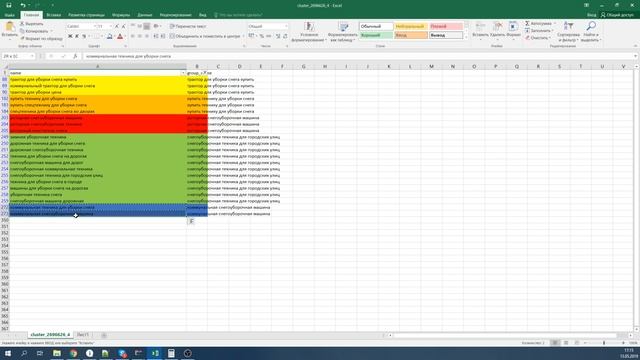This screenshot has width=640, height=360.
Task: Click the increase indent icon
Action: coord(163,36)
